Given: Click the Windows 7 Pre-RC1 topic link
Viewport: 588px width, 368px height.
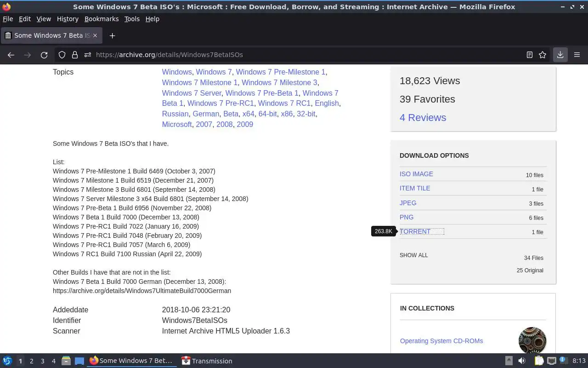Looking at the screenshot, I should pos(220,103).
